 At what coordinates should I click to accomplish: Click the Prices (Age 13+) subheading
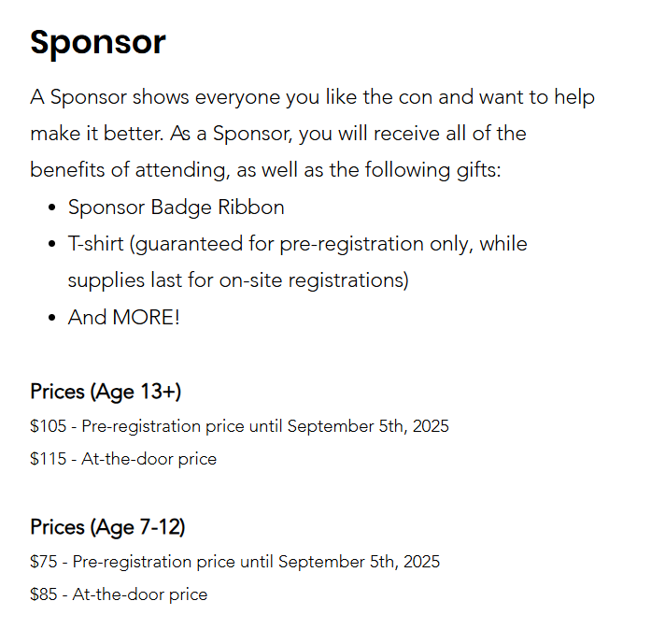pos(106,392)
